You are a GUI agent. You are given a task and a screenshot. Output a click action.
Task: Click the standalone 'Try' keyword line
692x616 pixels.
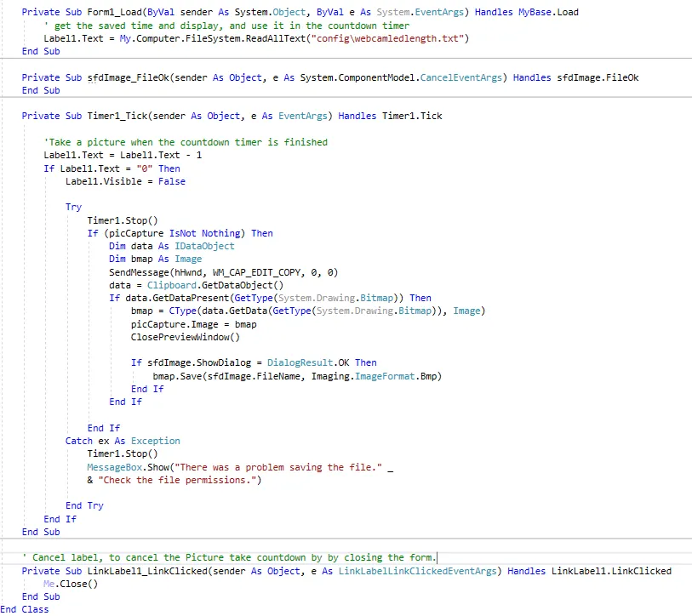point(73,207)
